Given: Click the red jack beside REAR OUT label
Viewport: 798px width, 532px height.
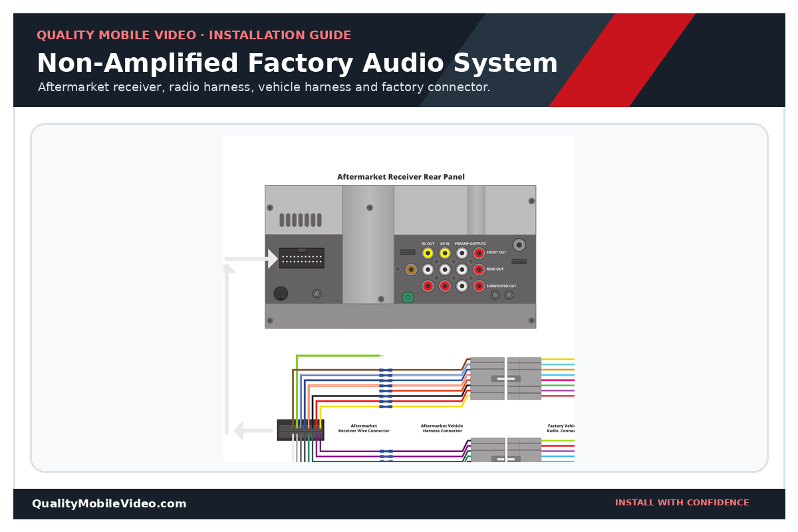Looking at the screenshot, I should (x=479, y=269).
